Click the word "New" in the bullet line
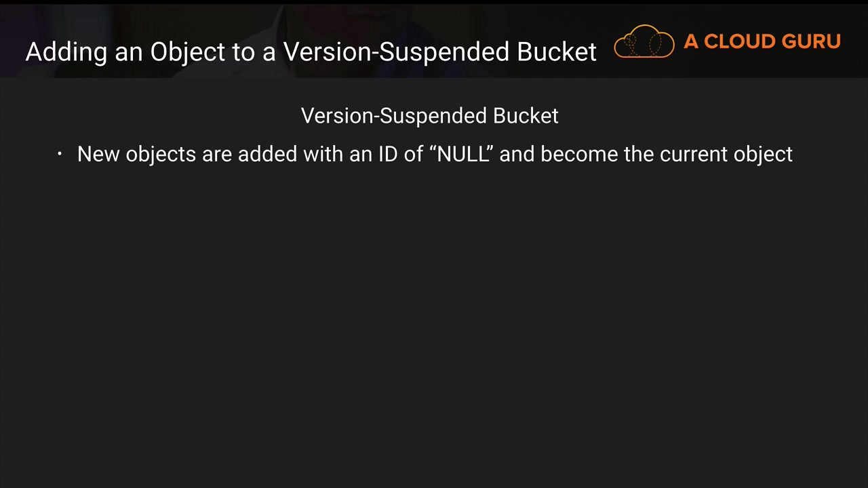This screenshot has width=868, height=488. (x=98, y=155)
